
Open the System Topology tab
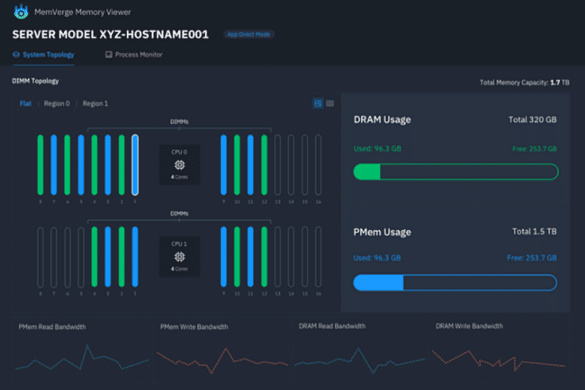point(43,54)
